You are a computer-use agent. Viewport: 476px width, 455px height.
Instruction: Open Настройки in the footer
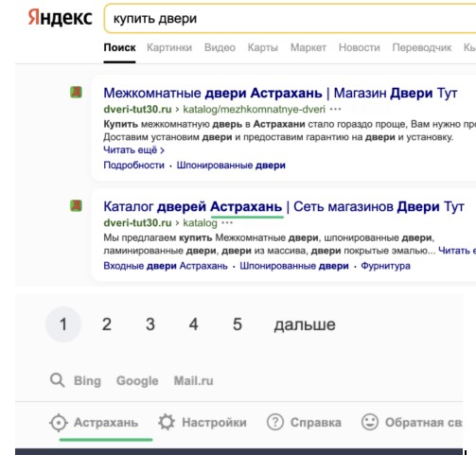(214, 423)
